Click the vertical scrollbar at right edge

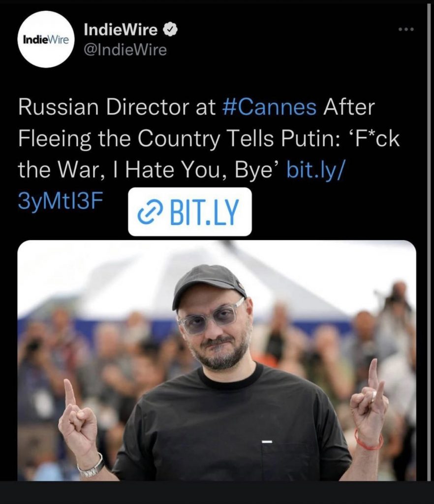[x=429, y=241]
